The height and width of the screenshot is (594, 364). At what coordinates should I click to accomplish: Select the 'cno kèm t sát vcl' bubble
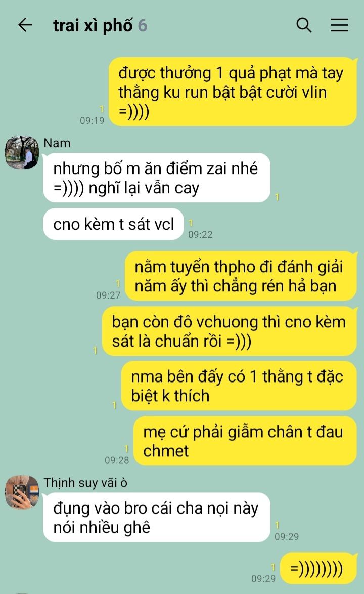click(114, 224)
